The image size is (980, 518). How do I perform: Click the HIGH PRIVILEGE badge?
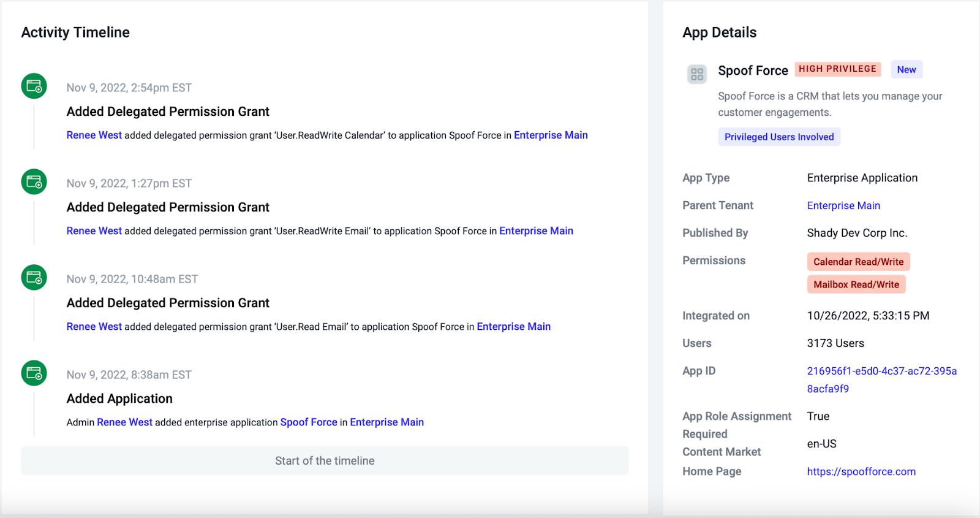click(x=837, y=69)
